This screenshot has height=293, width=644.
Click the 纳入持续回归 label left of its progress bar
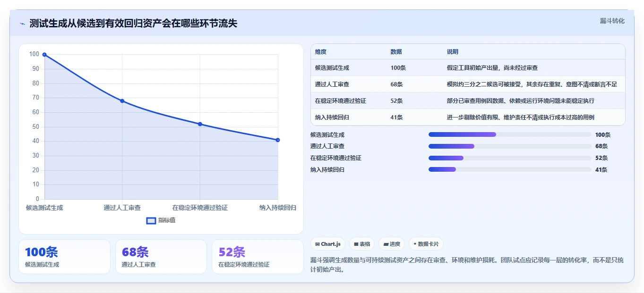(x=327, y=170)
